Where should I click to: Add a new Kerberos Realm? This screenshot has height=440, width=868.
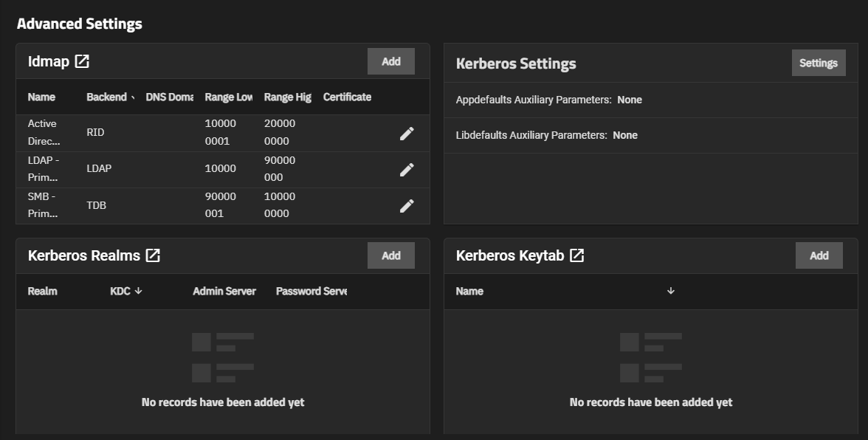[390, 255]
